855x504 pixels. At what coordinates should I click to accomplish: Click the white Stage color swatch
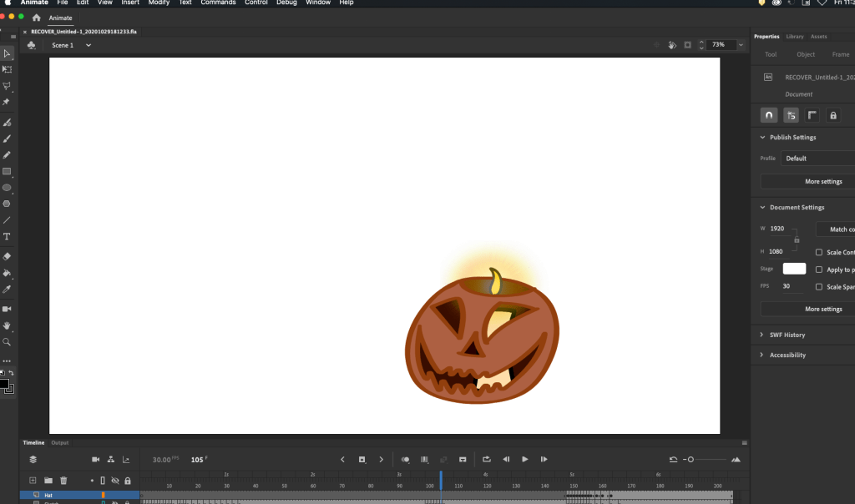tap(794, 269)
